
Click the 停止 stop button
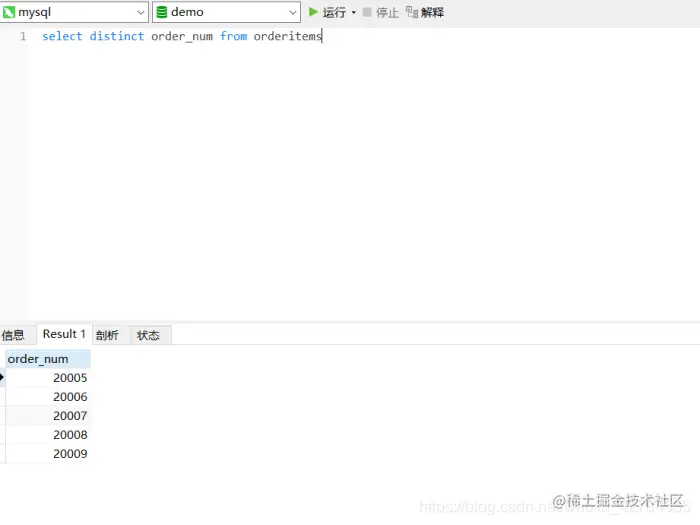pyautogui.click(x=381, y=12)
